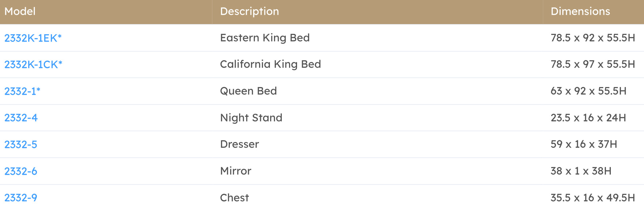Click the Dimensions column header

click(x=580, y=11)
